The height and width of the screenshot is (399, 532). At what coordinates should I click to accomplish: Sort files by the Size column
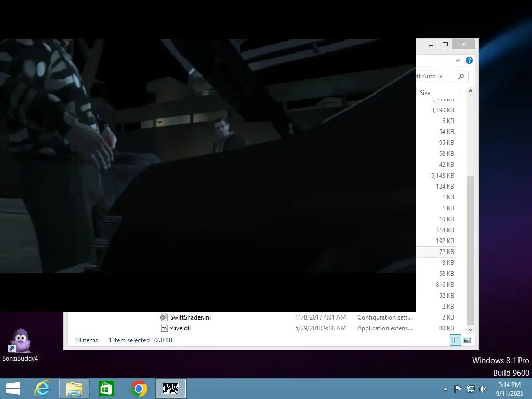(x=425, y=92)
